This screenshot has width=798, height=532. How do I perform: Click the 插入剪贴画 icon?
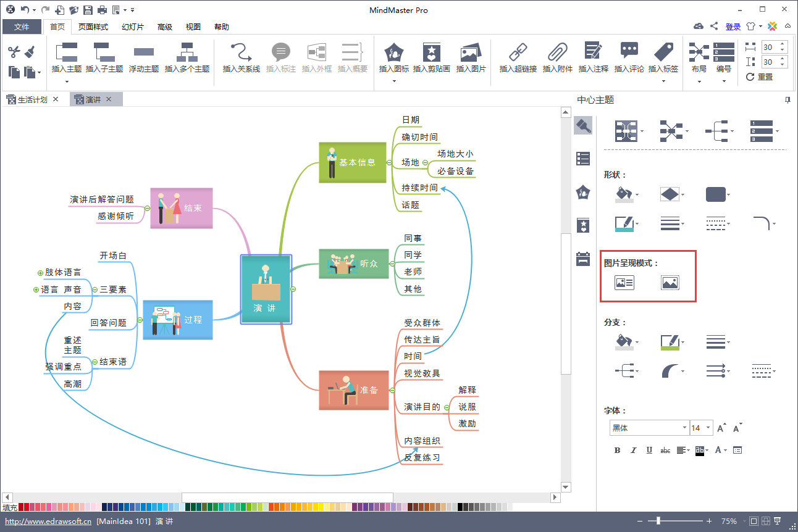(x=432, y=52)
